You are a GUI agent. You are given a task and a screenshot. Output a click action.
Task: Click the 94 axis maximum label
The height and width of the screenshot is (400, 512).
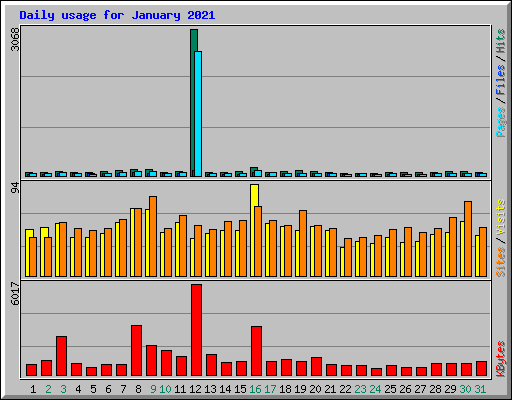pyautogui.click(x=15, y=188)
